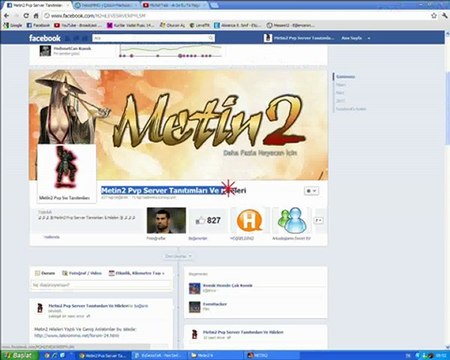Click the page title Metin2 Pvp Server Tanıtımları
The width and height of the screenshot is (450, 360).
pos(173,190)
